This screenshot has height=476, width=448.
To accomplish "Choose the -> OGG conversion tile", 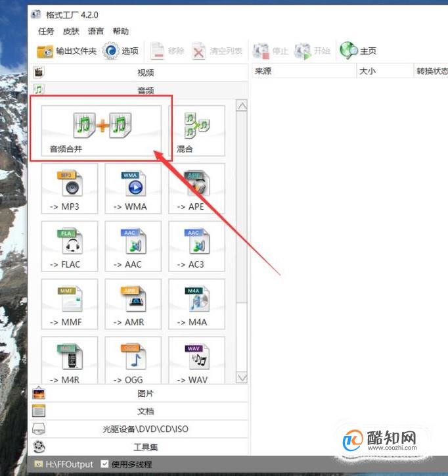I will [133, 360].
